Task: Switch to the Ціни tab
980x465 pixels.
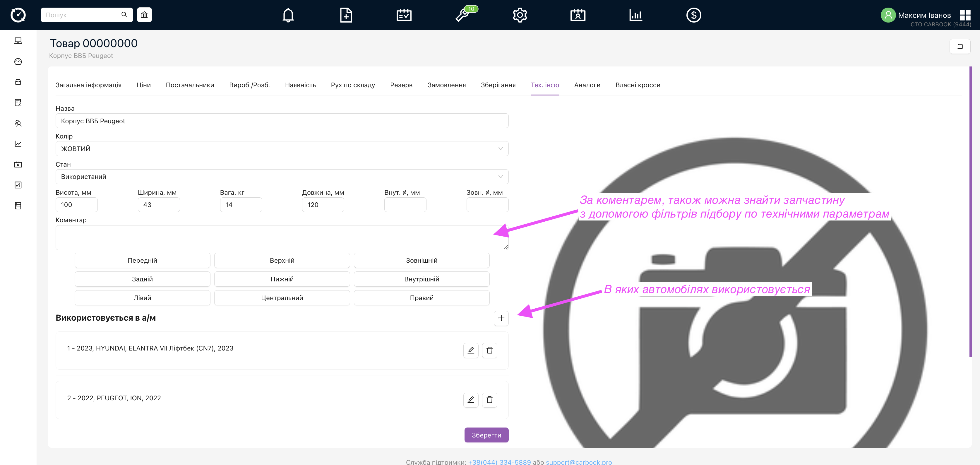Action: click(x=143, y=85)
